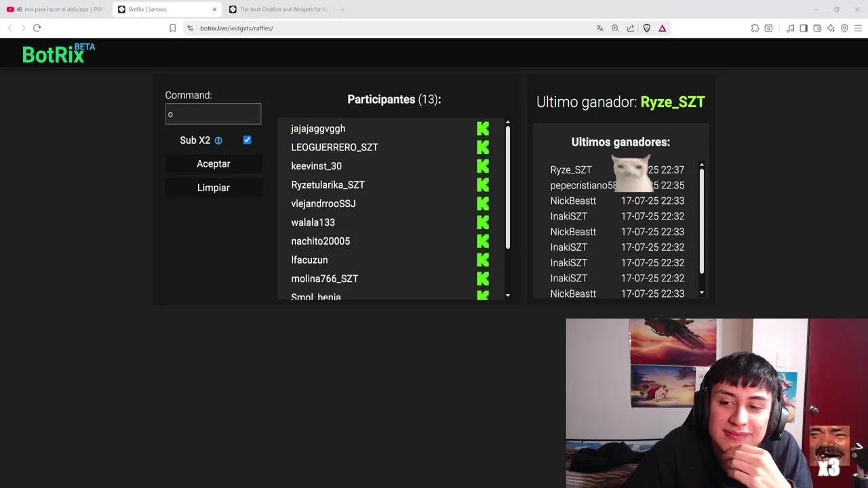Click the Participantes (13) heading

pos(394,100)
